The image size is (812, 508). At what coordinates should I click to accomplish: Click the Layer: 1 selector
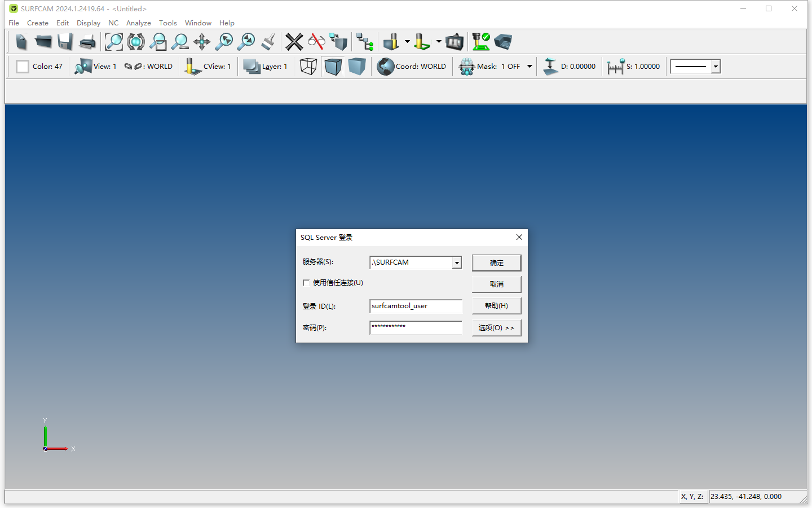click(265, 67)
